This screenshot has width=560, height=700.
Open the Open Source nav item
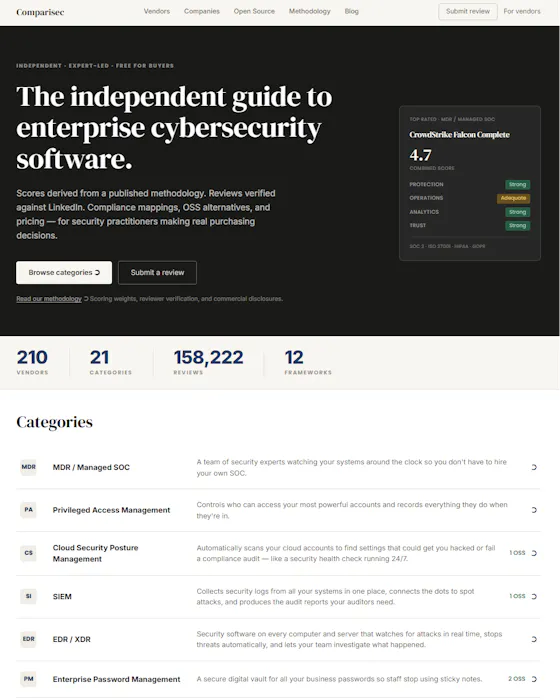254,11
